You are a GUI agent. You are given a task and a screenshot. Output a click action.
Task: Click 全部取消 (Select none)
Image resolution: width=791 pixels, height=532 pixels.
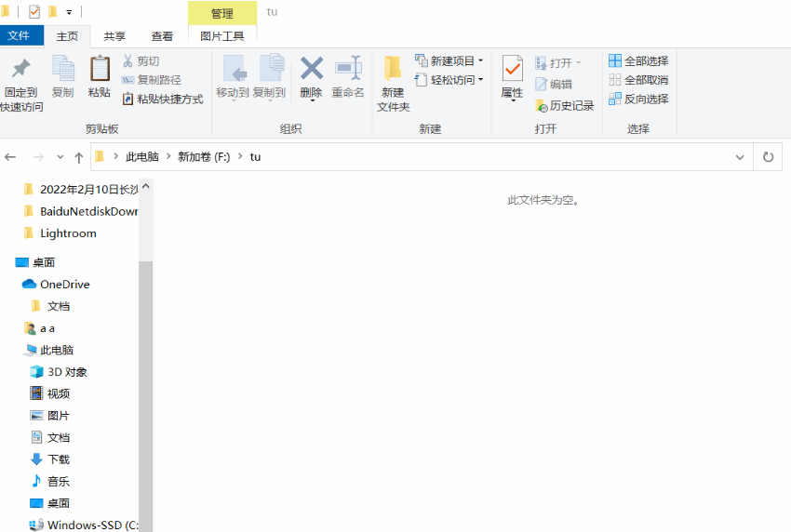click(638, 80)
